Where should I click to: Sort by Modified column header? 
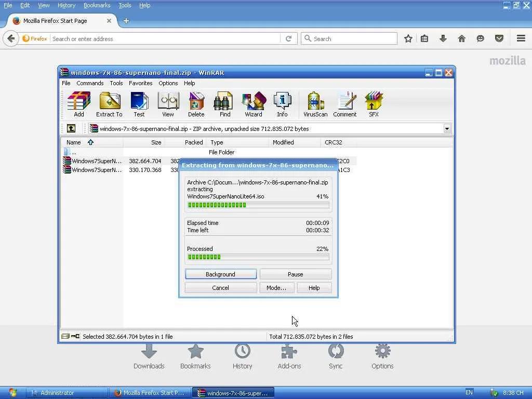[x=295, y=142]
